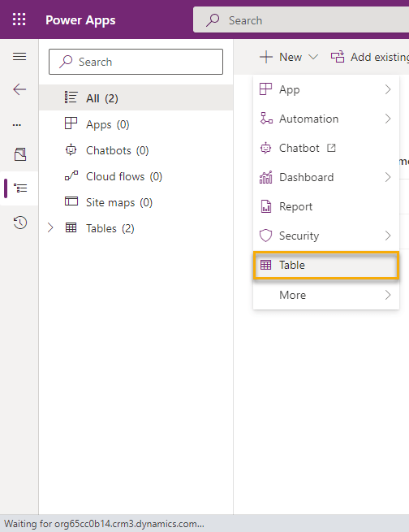This screenshot has width=409, height=532.
Task: Click the Automation flow icon in menu
Action: (x=266, y=119)
